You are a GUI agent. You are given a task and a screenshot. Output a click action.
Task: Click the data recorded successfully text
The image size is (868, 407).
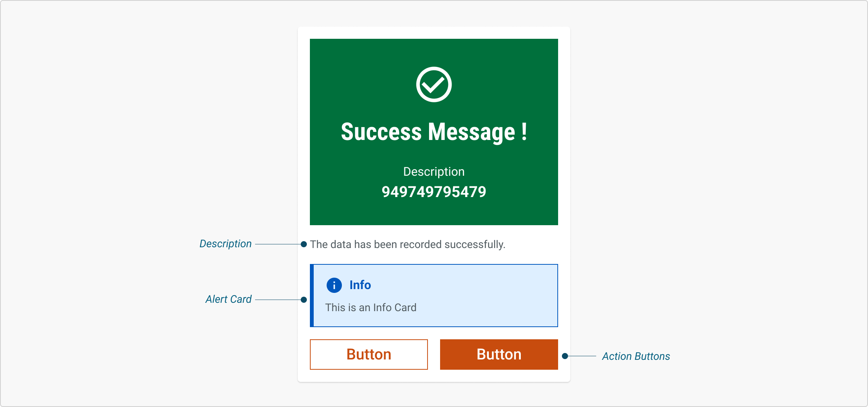407,244
